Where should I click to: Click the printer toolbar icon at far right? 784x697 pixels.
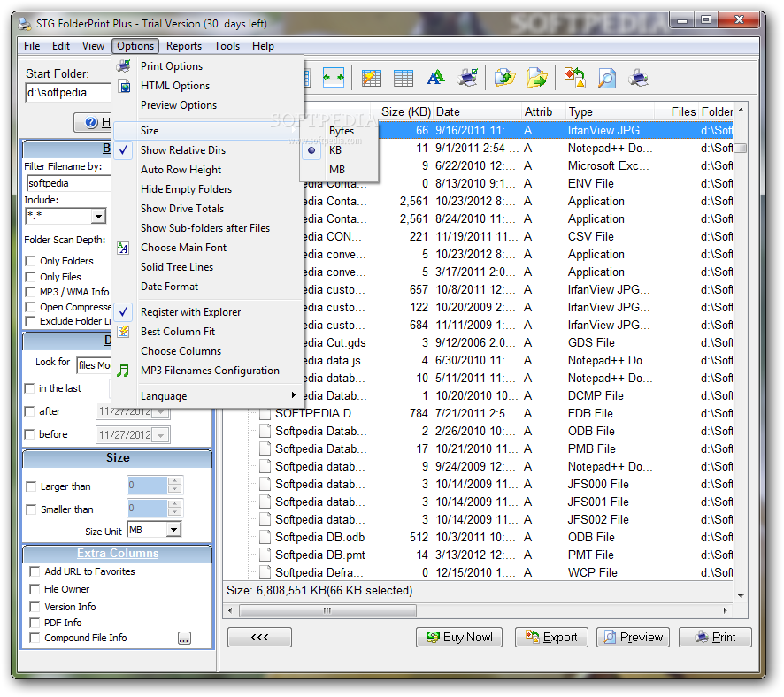[x=639, y=78]
